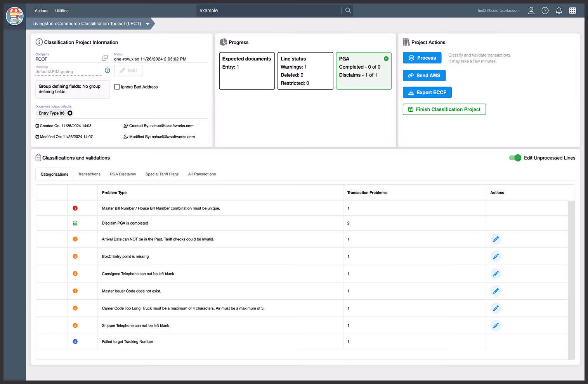Click Finish Classification Project button
This screenshot has width=588, height=384.
(x=444, y=109)
